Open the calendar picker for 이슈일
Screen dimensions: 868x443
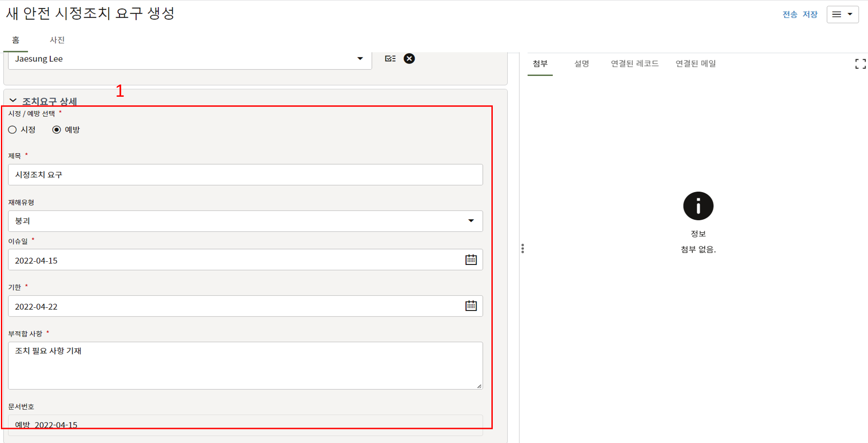point(471,260)
